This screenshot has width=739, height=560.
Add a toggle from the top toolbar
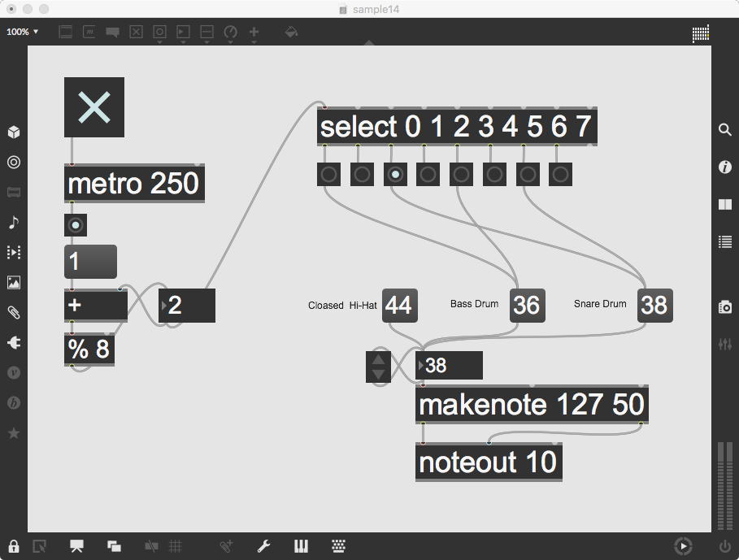tap(137, 32)
